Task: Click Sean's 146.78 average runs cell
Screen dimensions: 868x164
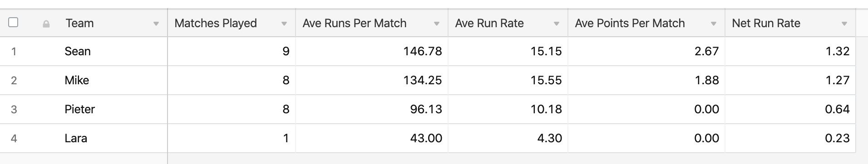Action: (372, 51)
